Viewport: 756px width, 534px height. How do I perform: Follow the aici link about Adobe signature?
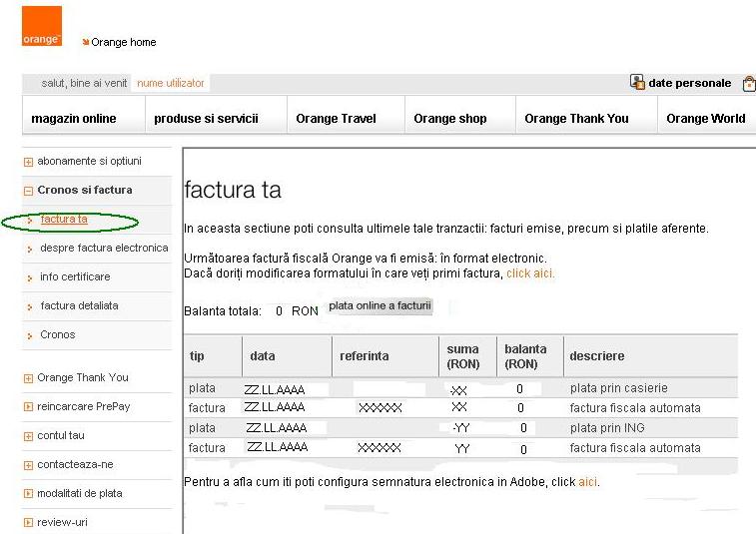click(587, 482)
